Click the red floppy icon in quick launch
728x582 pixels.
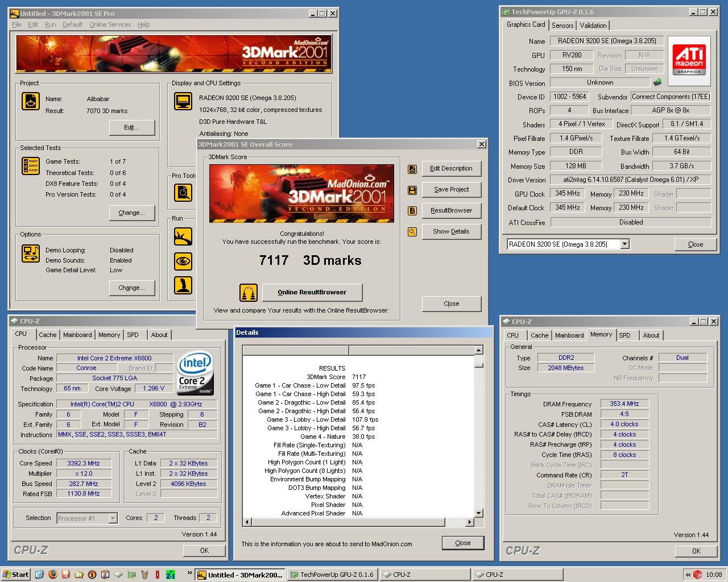point(65,575)
